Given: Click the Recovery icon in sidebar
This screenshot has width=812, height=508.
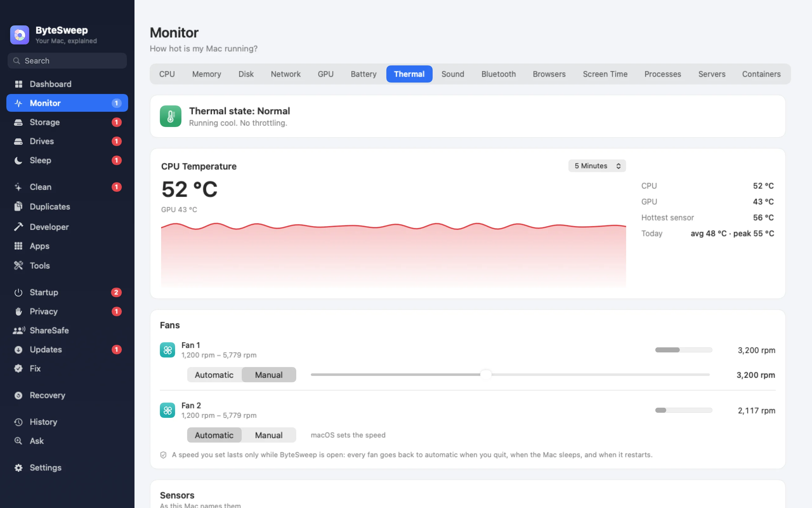Looking at the screenshot, I should (18, 396).
